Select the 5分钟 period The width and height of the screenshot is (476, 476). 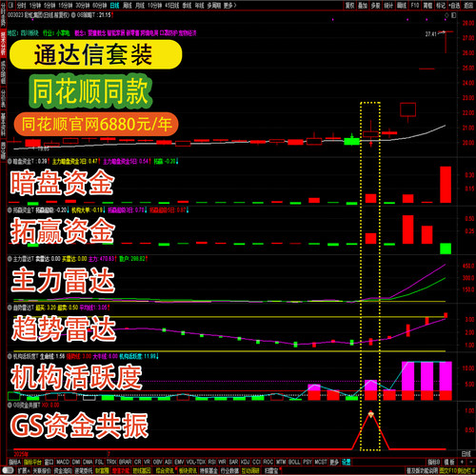[50, 6]
